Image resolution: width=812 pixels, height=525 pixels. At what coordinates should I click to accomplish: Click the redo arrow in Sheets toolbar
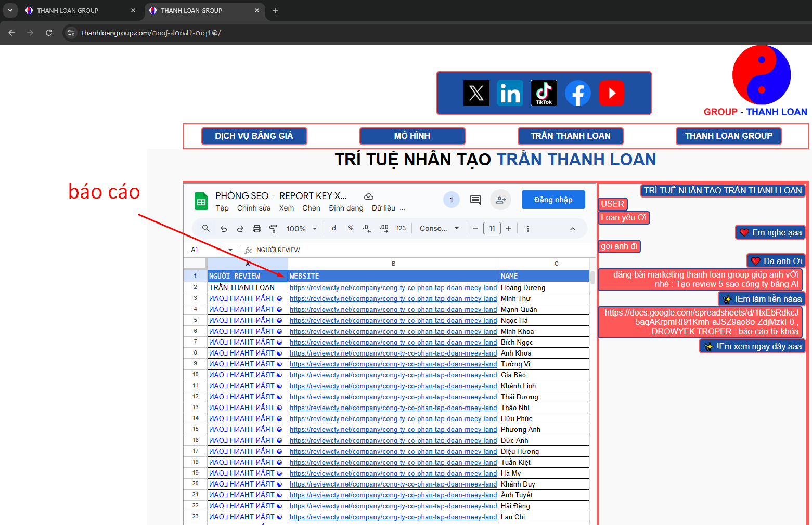[240, 229]
